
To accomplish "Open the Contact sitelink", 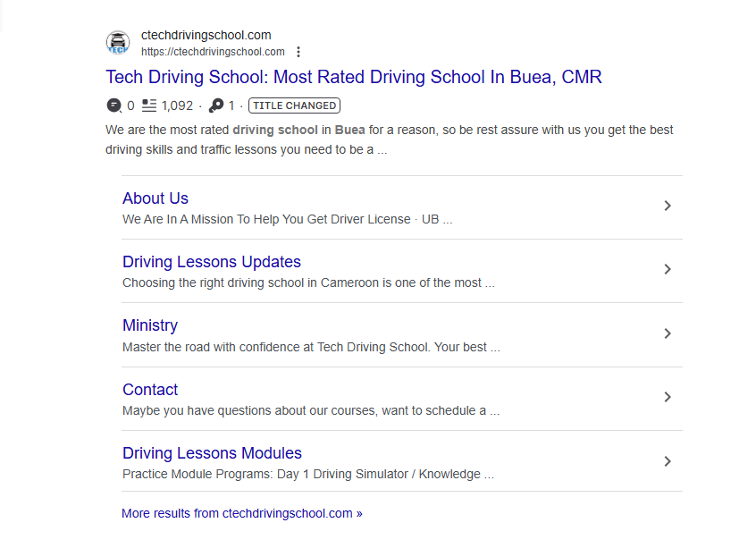I will pyautogui.click(x=150, y=390).
